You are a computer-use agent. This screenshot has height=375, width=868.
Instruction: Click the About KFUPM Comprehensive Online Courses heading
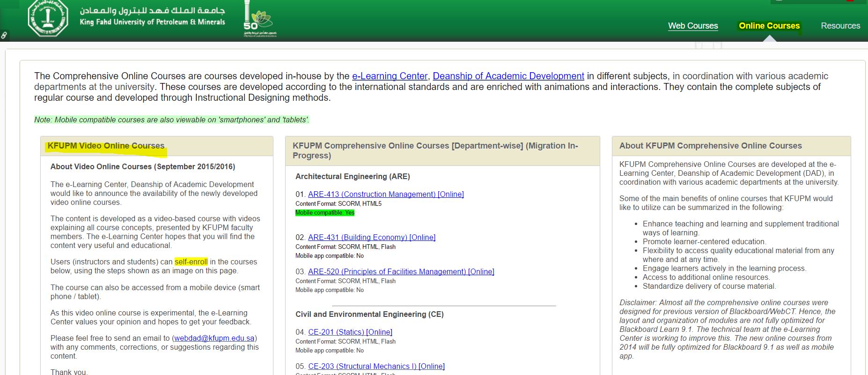pyautogui.click(x=711, y=146)
